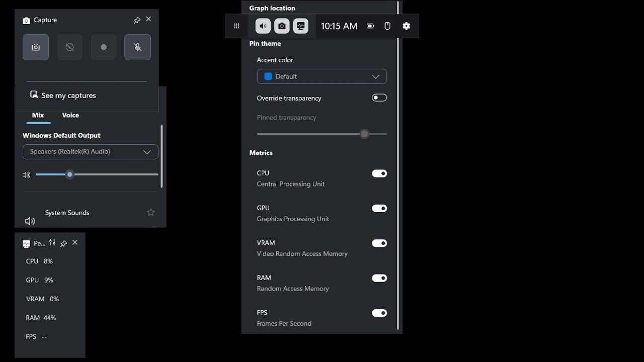Open the Accent color Default dropdown

tap(322, 76)
